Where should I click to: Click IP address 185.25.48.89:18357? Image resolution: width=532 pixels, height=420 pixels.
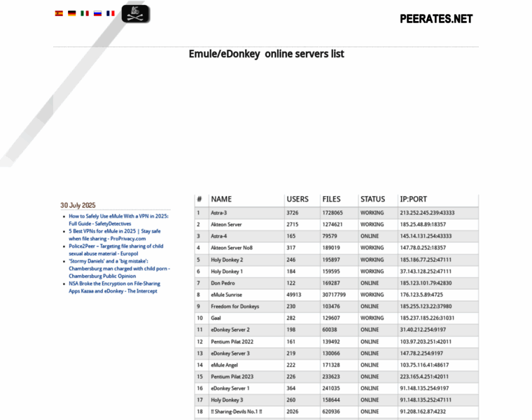[423, 224]
